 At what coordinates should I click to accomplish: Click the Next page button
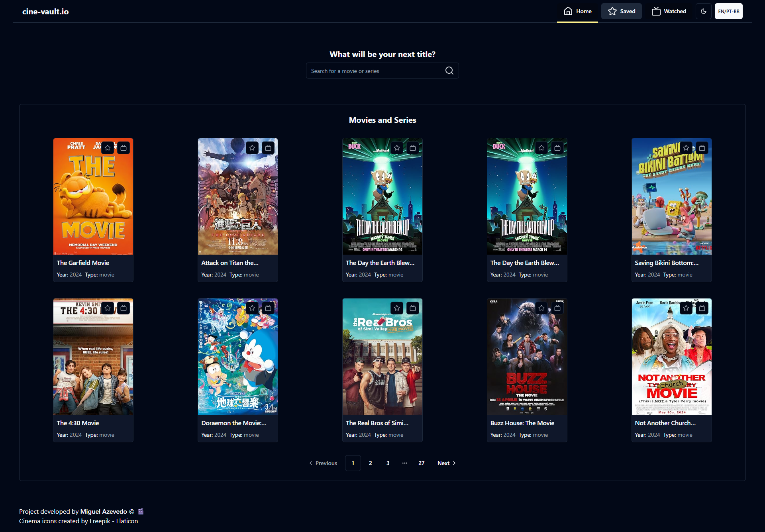point(447,463)
